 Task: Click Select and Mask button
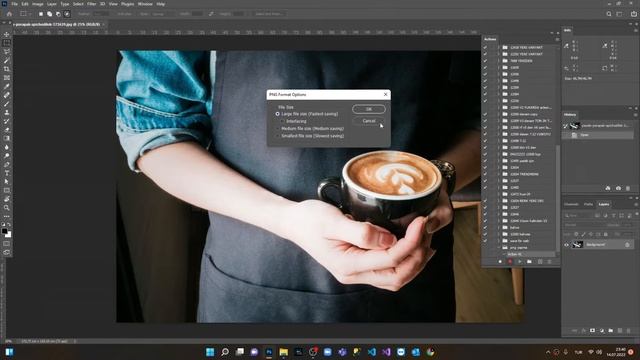(x=269, y=14)
